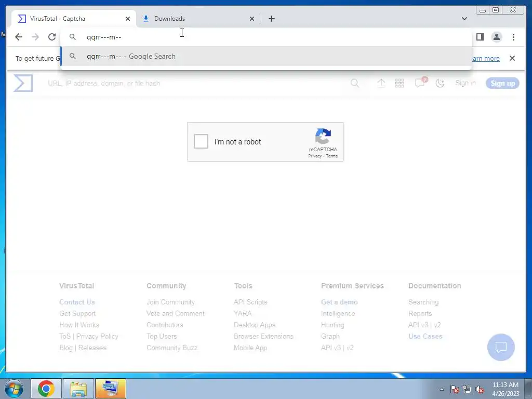Open the YARA link
532x399 pixels.
coord(243,313)
